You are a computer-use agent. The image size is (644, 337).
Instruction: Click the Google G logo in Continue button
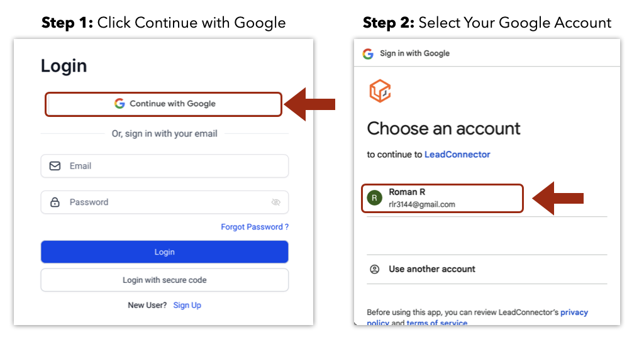[x=119, y=104]
